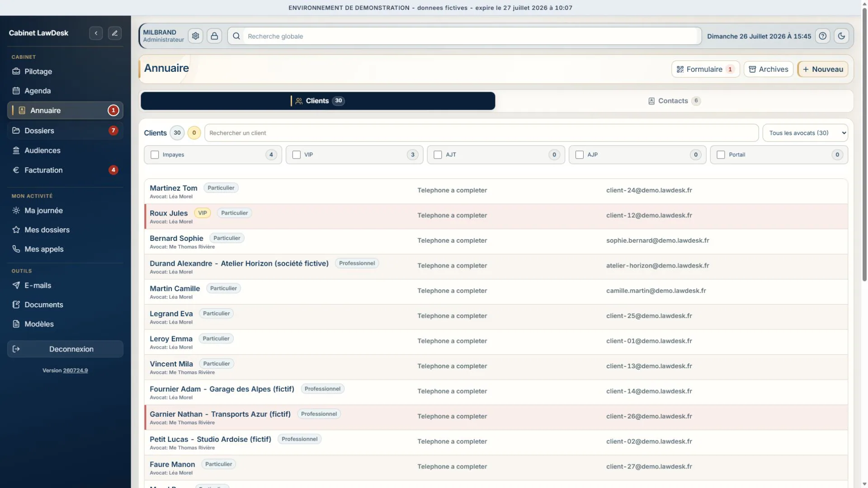The height and width of the screenshot is (488, 868).
Task: Click the Deconnexion logout arrow icon
Action: point(16,349)
